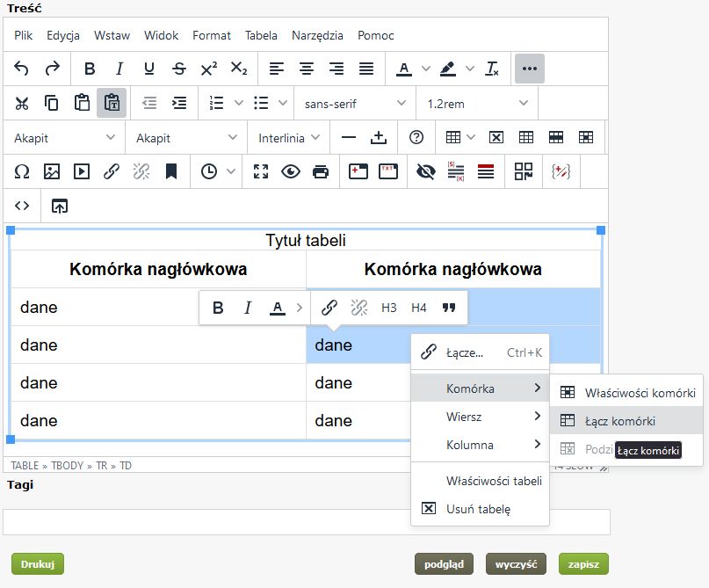
Task: Click the print icon
Action: click(x=321, y=171)
